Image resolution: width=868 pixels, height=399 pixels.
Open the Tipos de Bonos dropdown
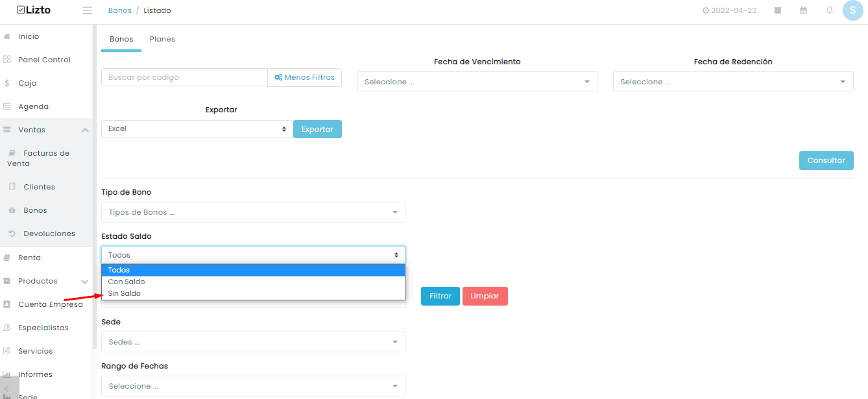pyautogui.click(x=253, y=212)
